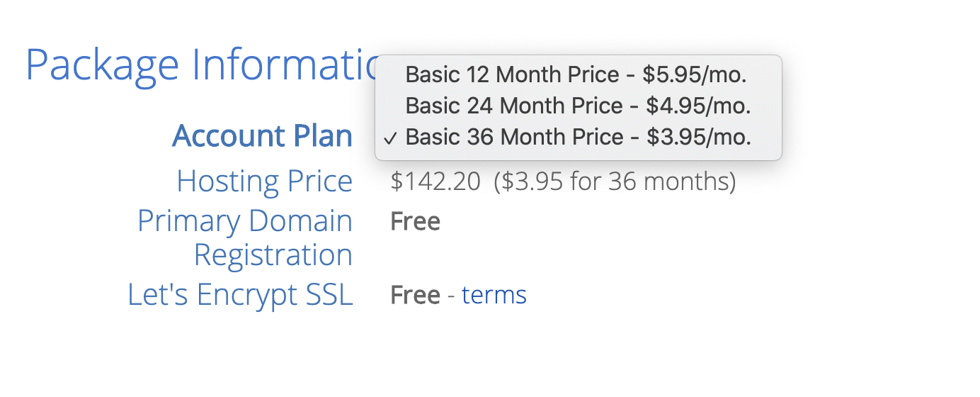Choose the Basic 24 Month Price option

click(x=578, y=106)
